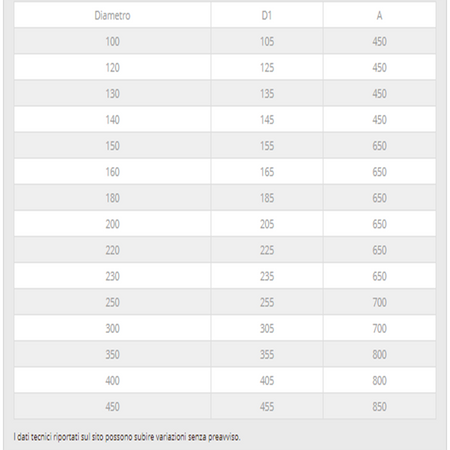Click the A value 850 cell
The image size is (450, 450).
pyautogui.click(x=379, y=406)
